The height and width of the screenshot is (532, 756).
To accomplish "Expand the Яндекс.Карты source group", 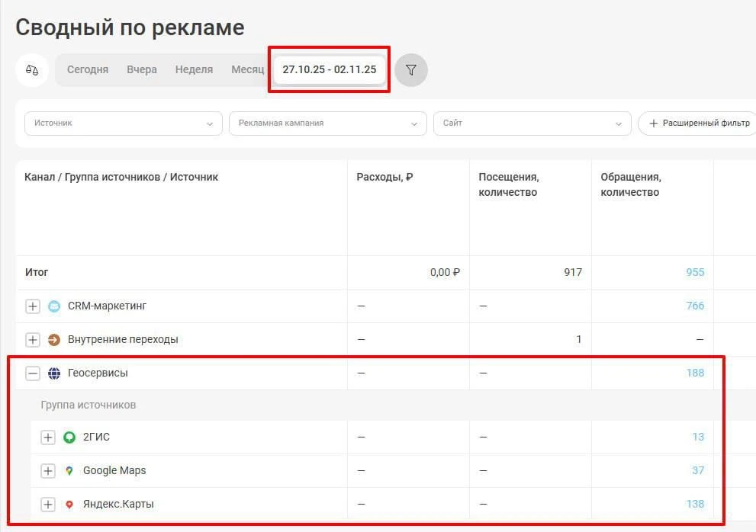I will [x=48, y=505].
